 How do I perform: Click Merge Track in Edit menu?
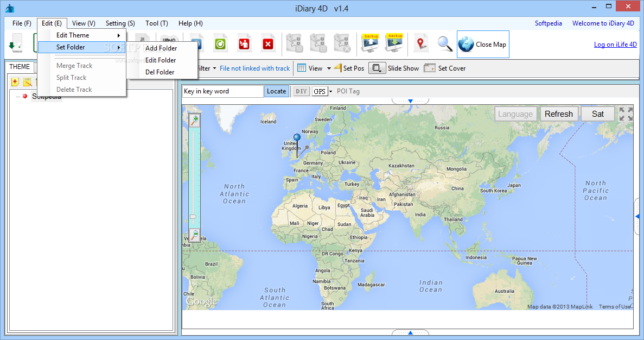tap(82, 66)
